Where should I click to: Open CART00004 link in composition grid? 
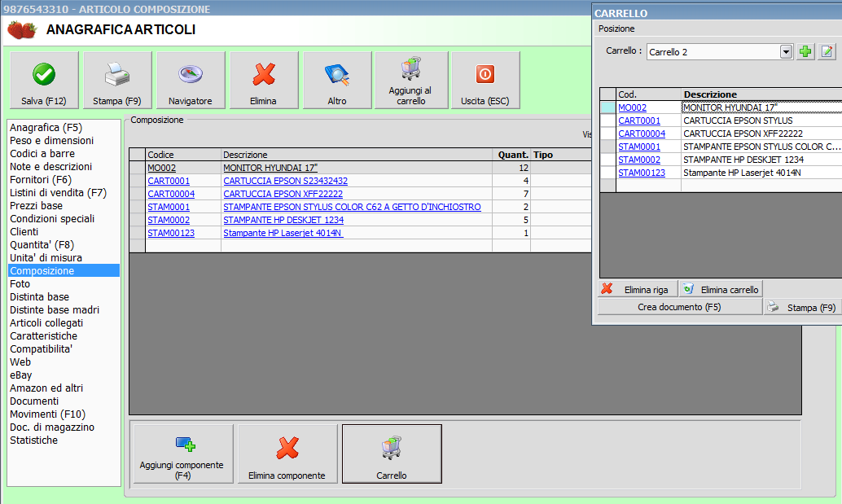pyautogui.click(x=171, y=194)
